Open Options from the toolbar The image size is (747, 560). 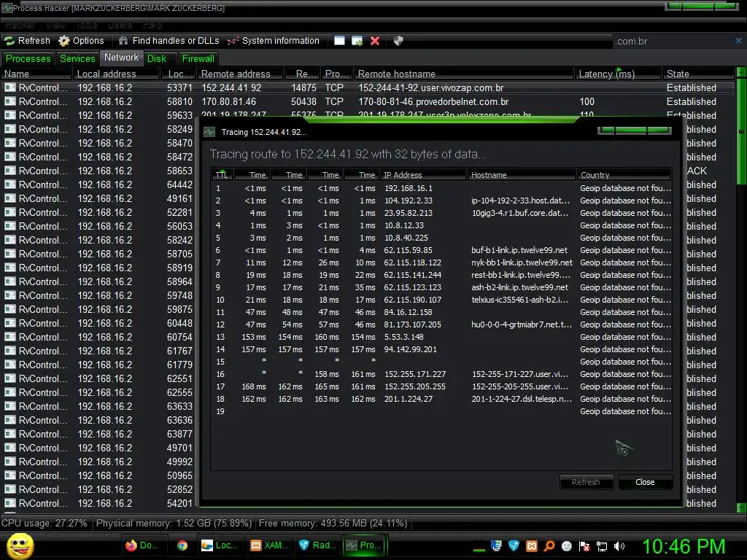point(81,41)
